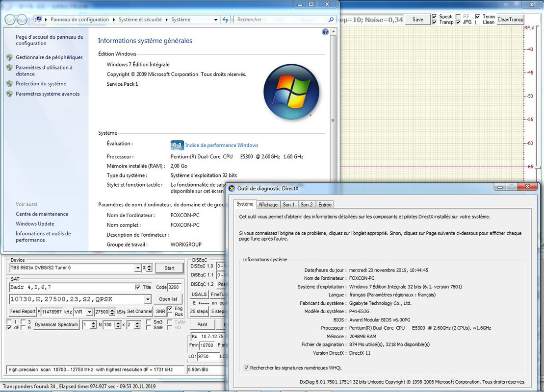The height and width of the screenshot is (392, 544).
Task: Toggle the Eng language checkbox
Action: coord(170,309)
